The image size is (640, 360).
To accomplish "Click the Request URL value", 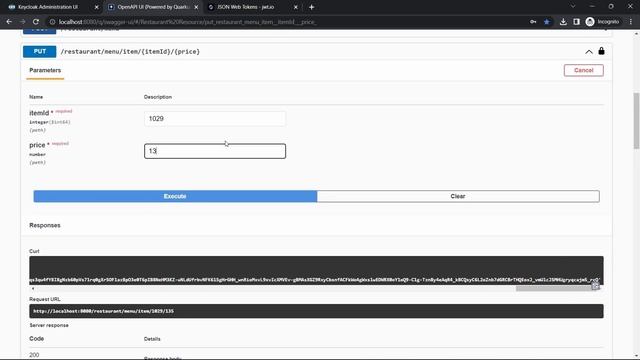I will pos(104,311).
